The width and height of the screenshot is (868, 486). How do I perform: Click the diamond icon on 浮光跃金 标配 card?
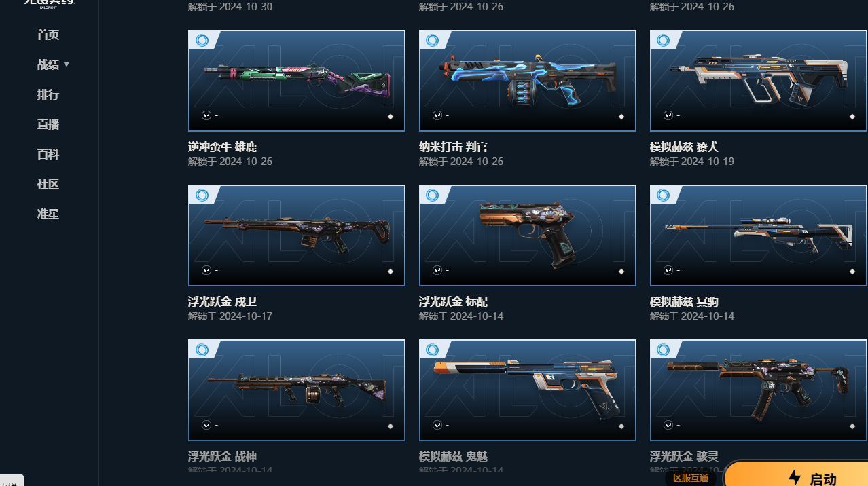(x=621, y=272)
